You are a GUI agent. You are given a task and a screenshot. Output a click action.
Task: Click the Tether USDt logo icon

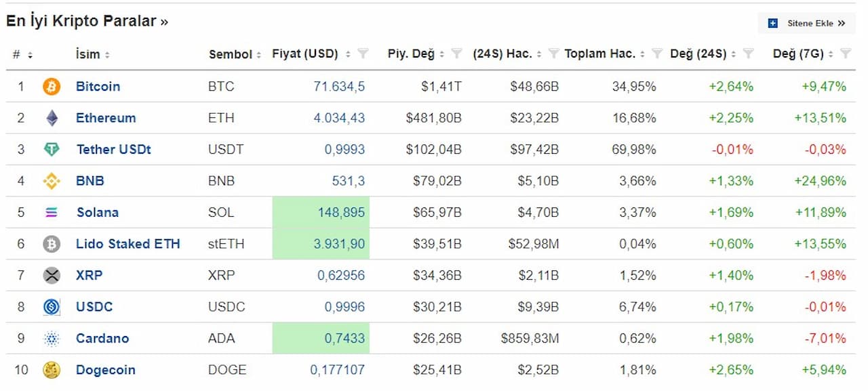click(52, 150)
